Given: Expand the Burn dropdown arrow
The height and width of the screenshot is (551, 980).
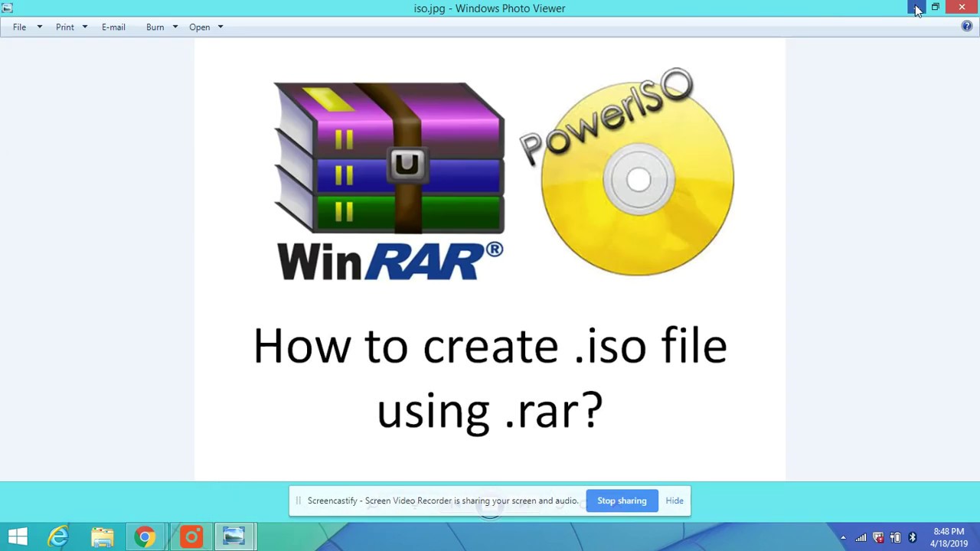Looking at the screenshot, I should 175,28.
